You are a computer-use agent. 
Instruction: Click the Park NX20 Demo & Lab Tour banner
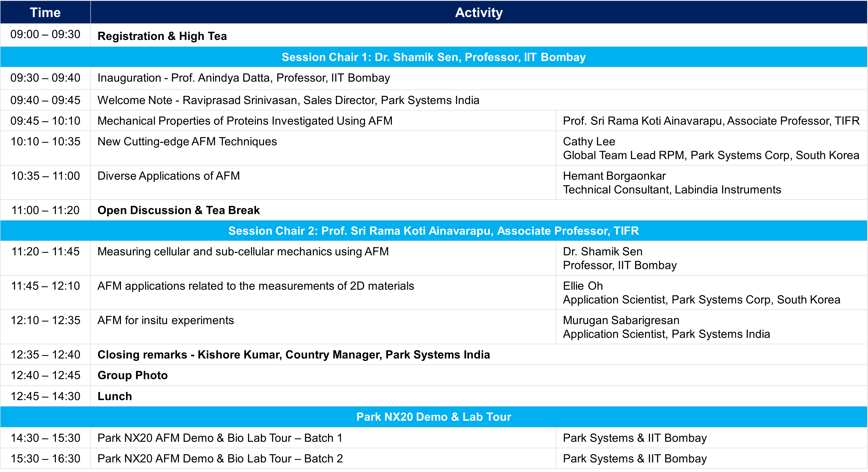(x=434, y=417)
